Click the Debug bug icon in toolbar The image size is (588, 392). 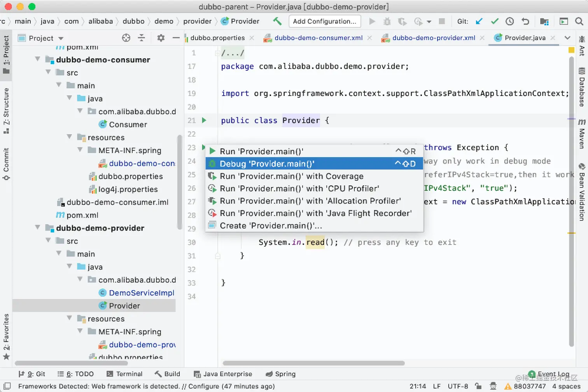point(387,21)
